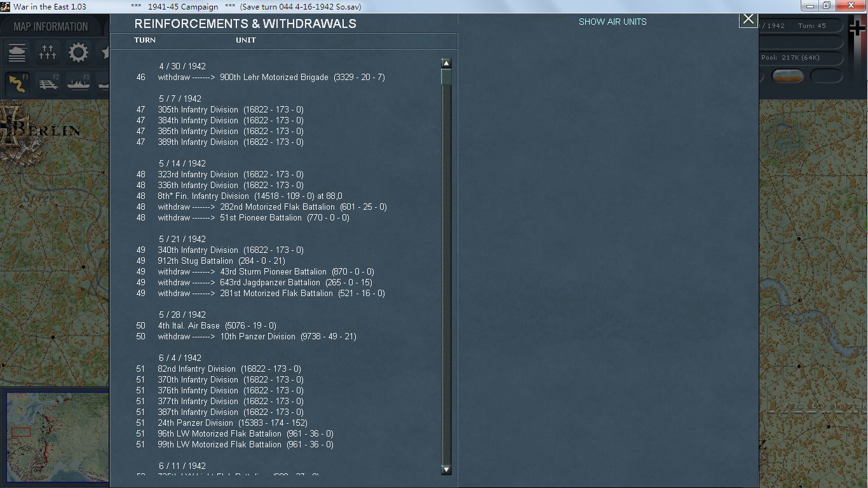Select 323rd Infantry Division entry
Screen dimensions: 868x488
pyautogui.click(x=231, y=175)
